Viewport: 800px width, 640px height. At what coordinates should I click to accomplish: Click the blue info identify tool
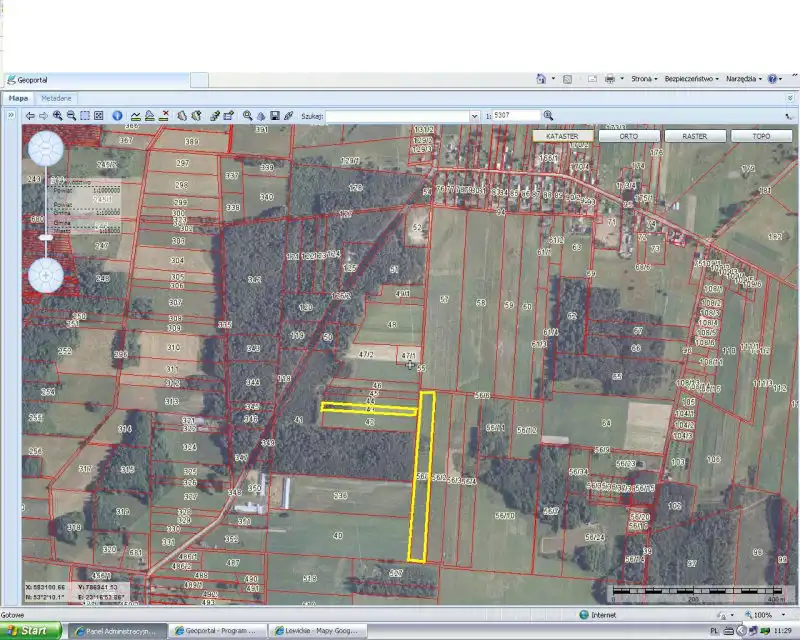116,116
